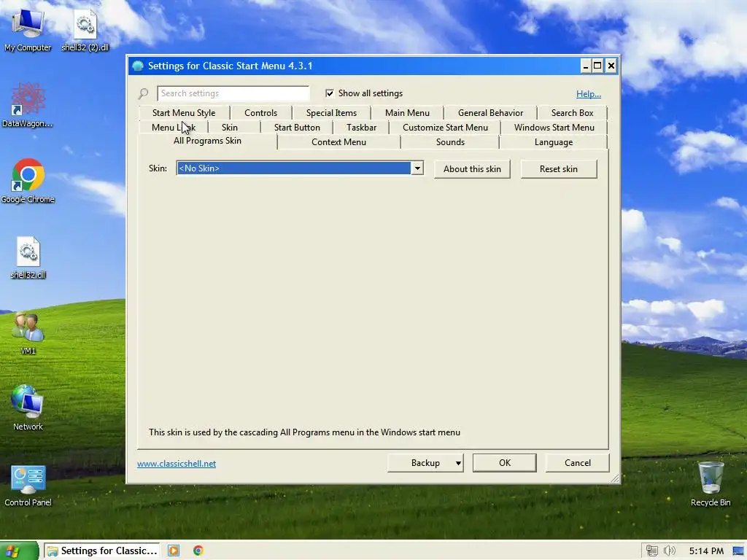Open the volume speaker tray icon
The width and height of the screenshot is (747, 560).
670,551
